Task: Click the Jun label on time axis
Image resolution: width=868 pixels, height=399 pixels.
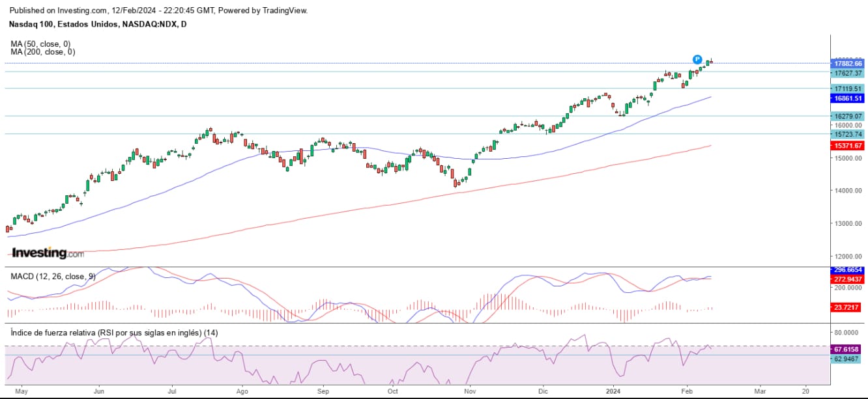Action: coord(99,392)
